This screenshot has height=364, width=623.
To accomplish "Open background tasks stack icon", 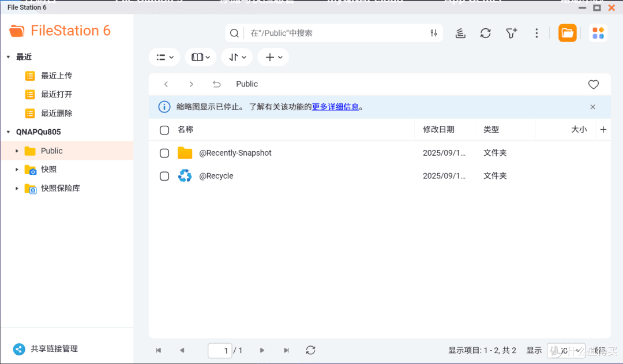I will [460, 33].
